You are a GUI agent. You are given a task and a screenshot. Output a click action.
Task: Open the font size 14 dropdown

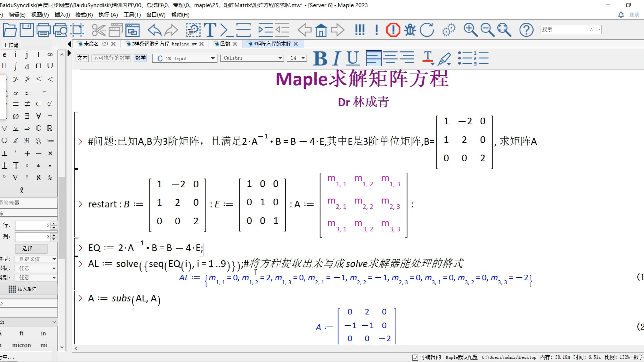(x=297, y=58)
